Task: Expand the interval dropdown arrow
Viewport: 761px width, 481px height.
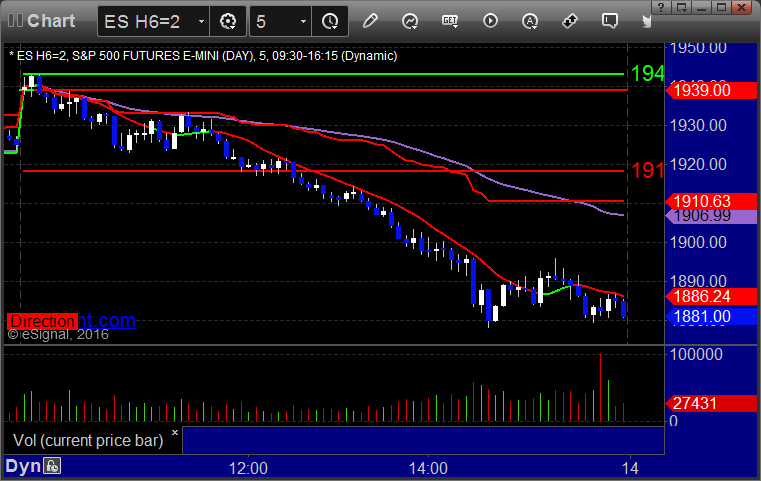Action: click(303, 21)
